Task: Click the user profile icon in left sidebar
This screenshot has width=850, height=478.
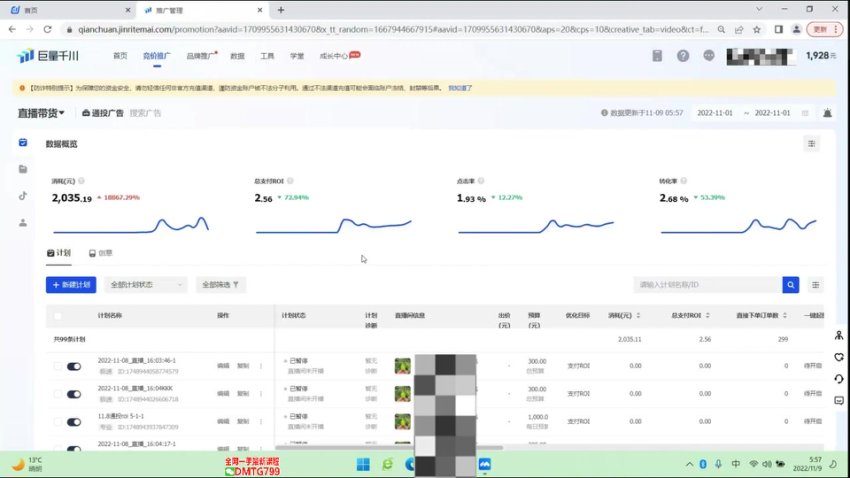Action: click(23, 222)
